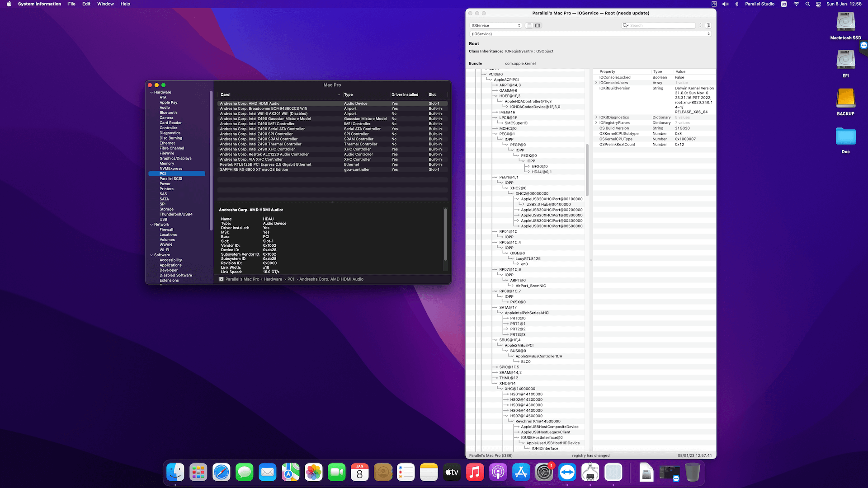Open the Window menu

(x=105, y=4)
